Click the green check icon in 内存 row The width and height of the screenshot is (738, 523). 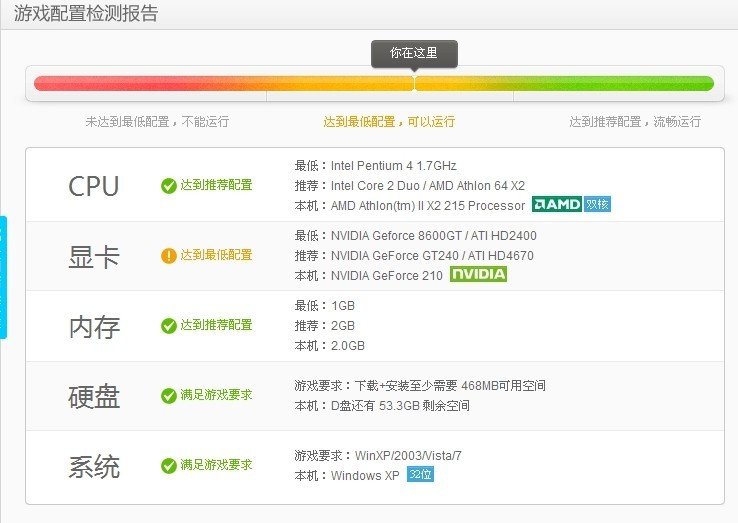pos(168,326)
